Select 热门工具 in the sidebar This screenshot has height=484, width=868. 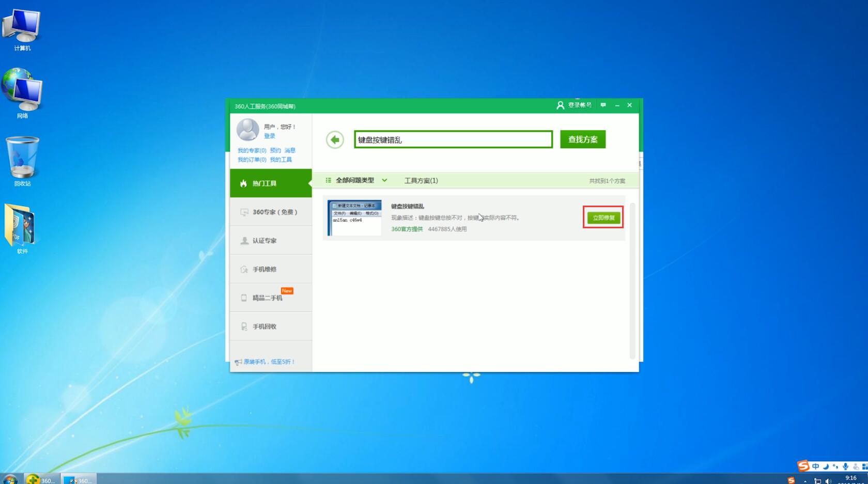tap(271, 183)
